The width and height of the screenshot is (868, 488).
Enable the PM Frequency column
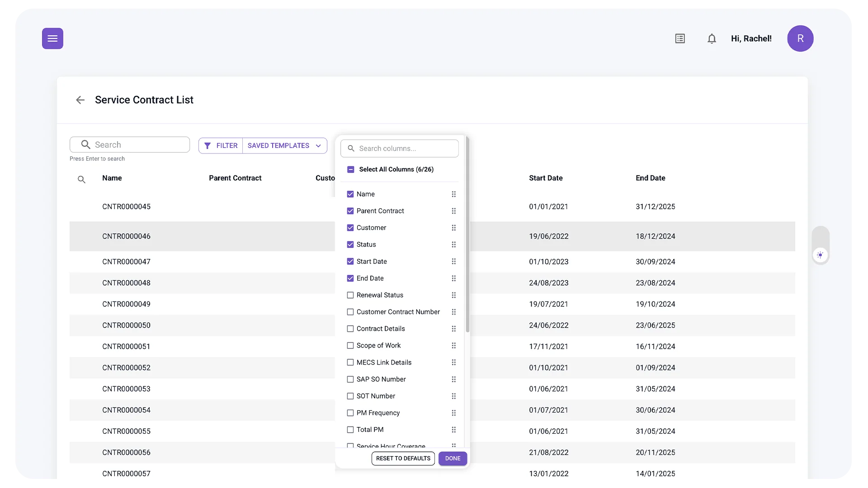350,413
